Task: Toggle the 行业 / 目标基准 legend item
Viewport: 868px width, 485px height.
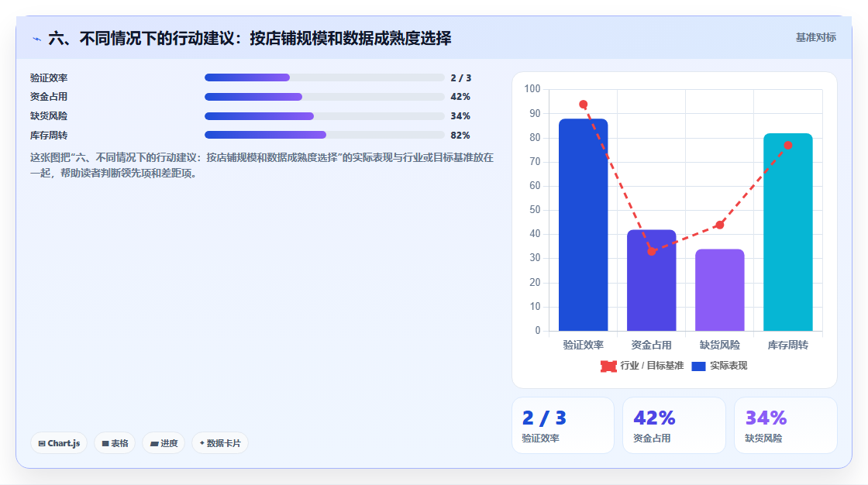Action: click(x=642, y=366)
